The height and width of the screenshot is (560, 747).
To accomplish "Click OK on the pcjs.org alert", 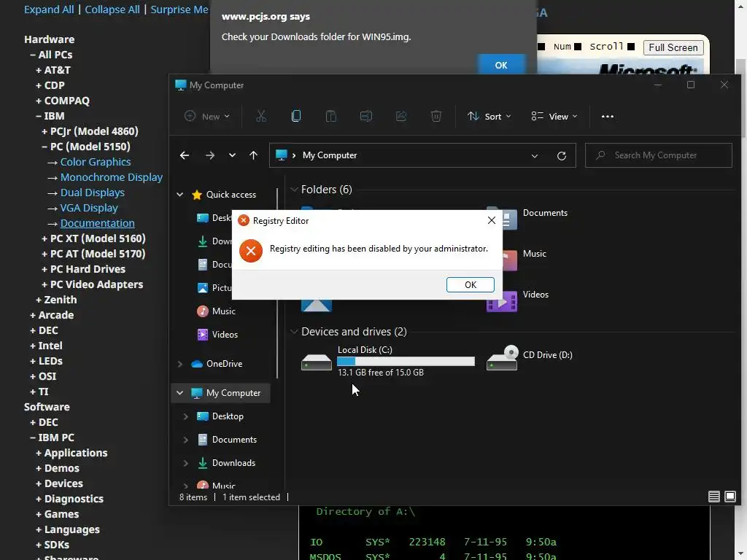I will pos(501,65).
